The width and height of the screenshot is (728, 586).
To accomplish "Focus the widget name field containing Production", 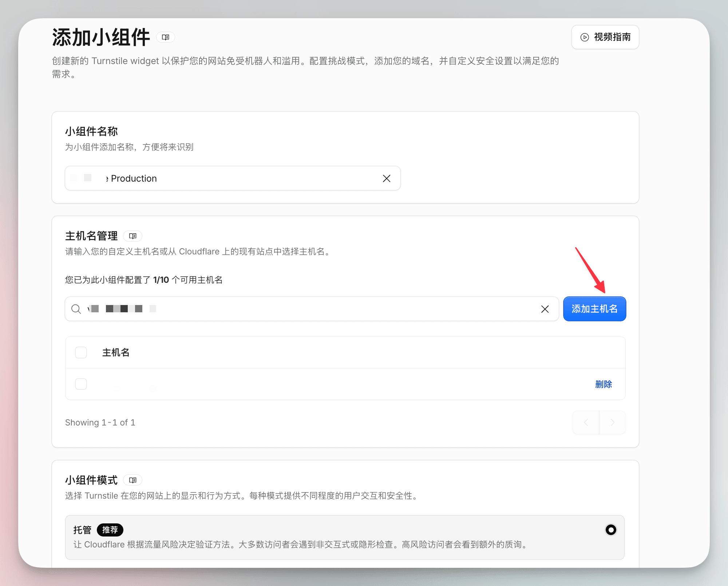I will point(233,178).
